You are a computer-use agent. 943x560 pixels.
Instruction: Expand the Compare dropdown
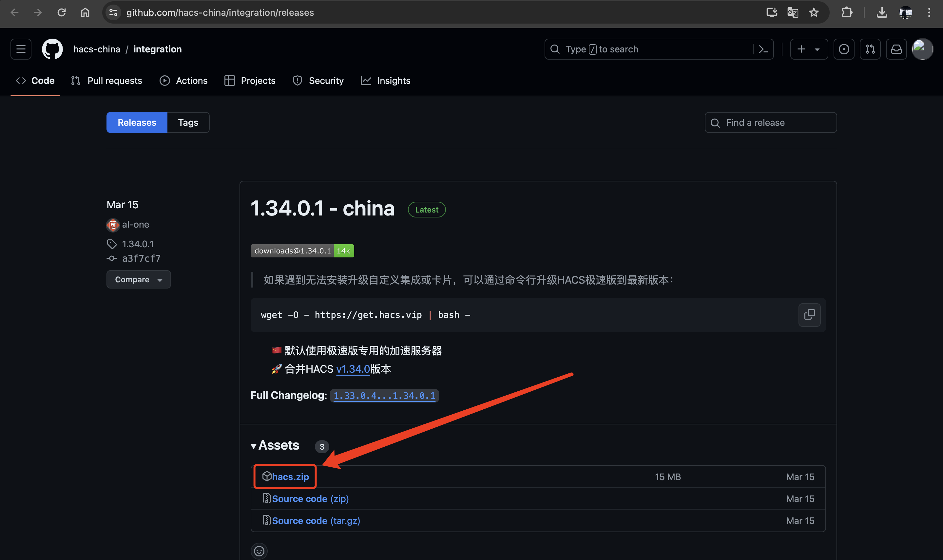pos(138,280)
